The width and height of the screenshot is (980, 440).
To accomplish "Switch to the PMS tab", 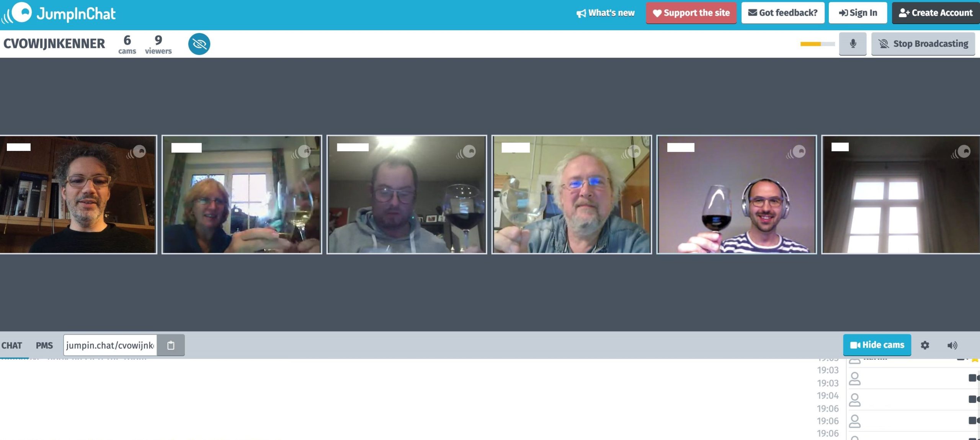I will point(44,345).
